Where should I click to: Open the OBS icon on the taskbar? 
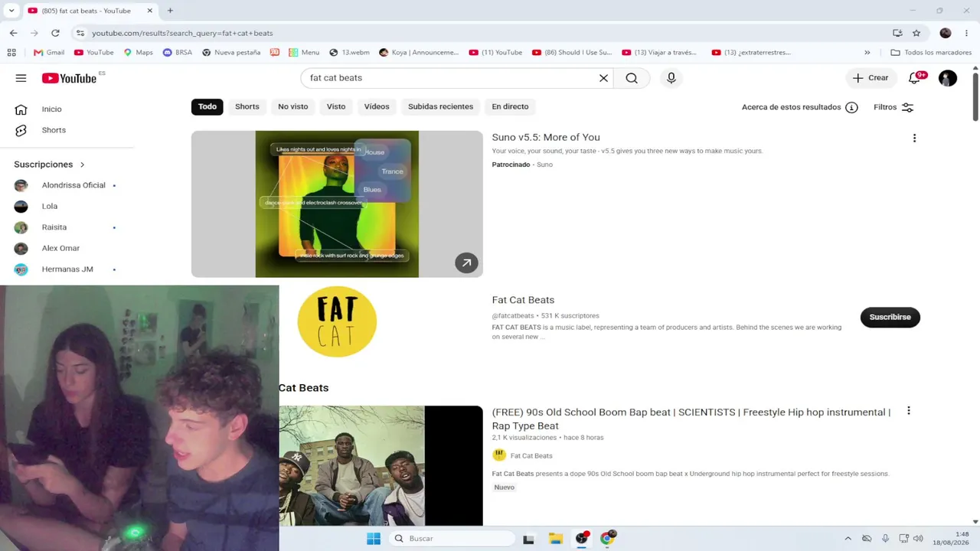pyautogui.click(x=582, y=539)
